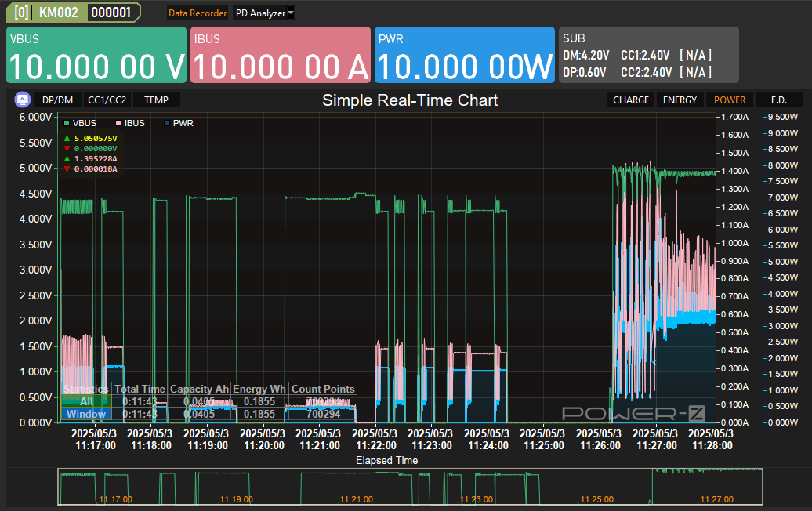
Task: Show the CC1/CC2 chart
Action: point(107,100)
